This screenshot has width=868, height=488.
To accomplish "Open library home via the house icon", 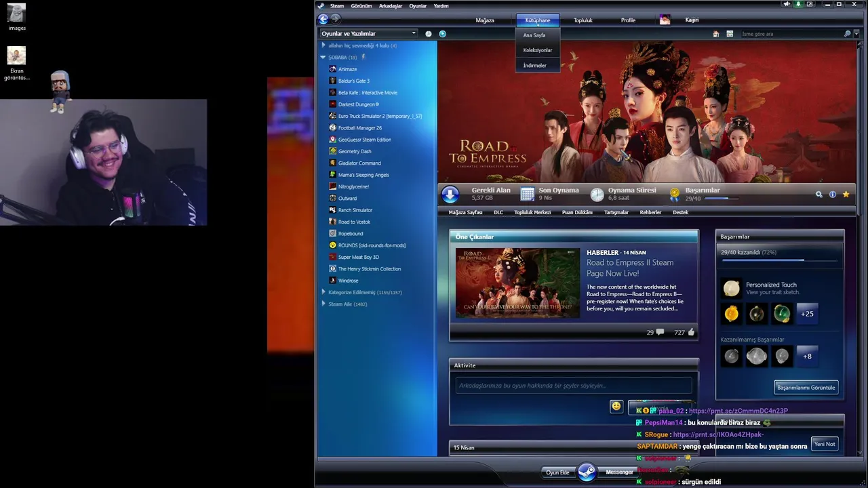I will tap(716, 34).
